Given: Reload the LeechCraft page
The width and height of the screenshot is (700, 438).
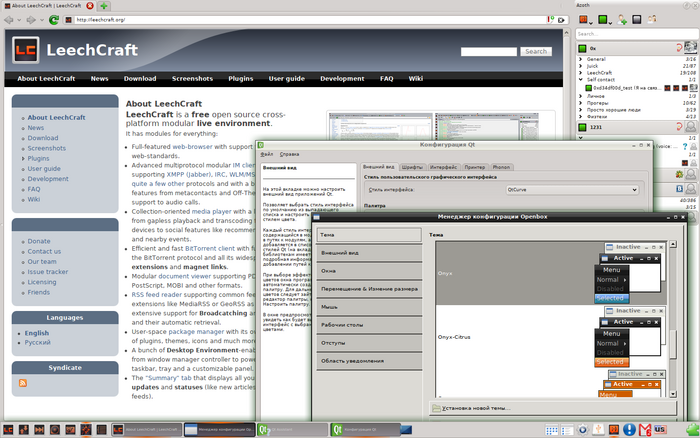Looking at the screenshot, I should [x=54, y=20].
